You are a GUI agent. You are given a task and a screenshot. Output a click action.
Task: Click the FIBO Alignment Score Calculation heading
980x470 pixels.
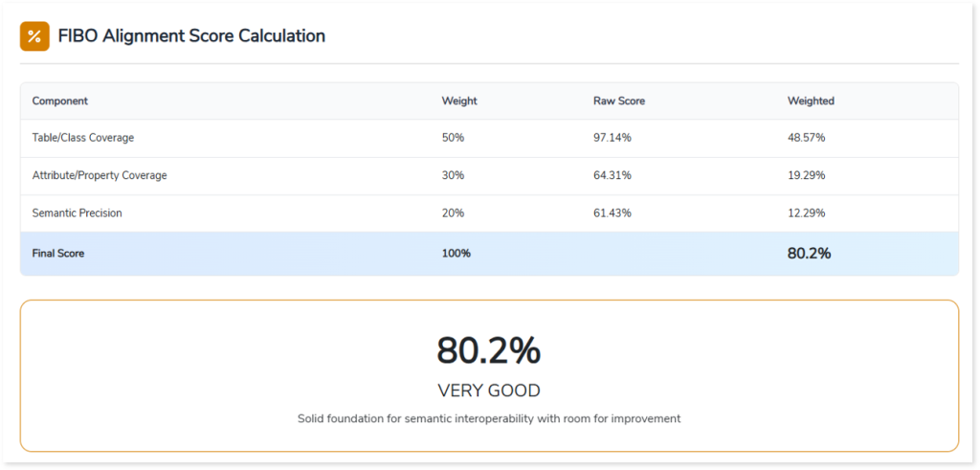(x=191, y=36)
